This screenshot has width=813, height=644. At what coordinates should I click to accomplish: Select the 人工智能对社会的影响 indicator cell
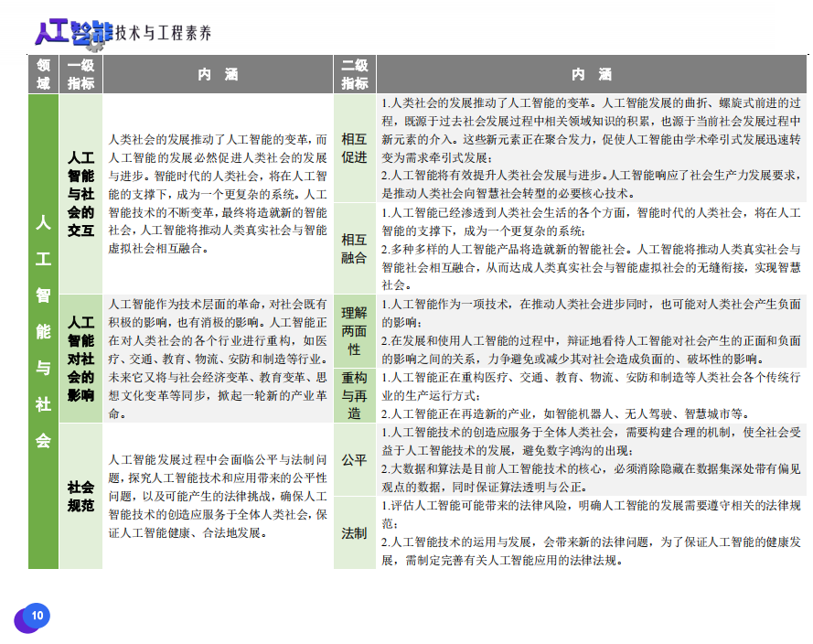point(80,358)
